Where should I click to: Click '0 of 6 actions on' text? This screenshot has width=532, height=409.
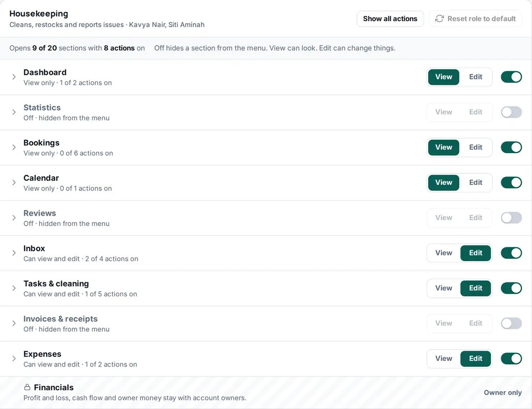point(86,153)
